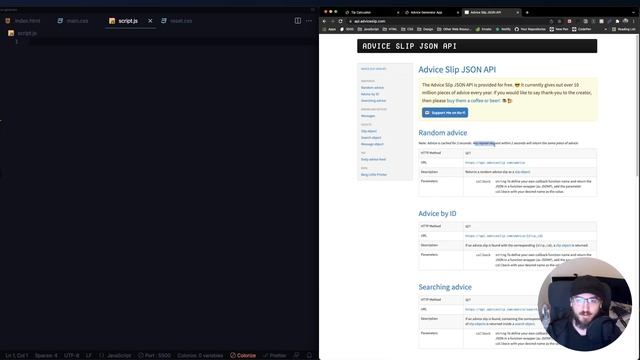The height and width of the screenshot is (360, 640).
Task: Click Search object in the sidebar
Action: (x=371, y=138)
